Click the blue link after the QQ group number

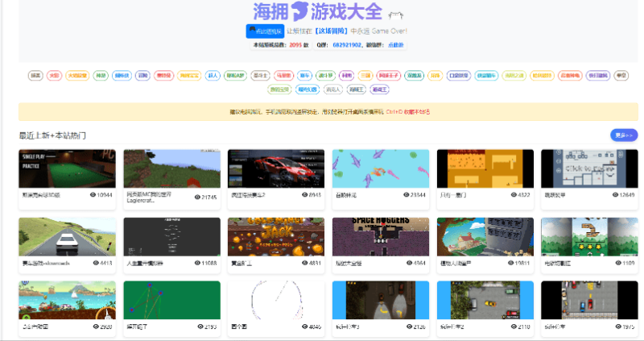coord(396,45)
